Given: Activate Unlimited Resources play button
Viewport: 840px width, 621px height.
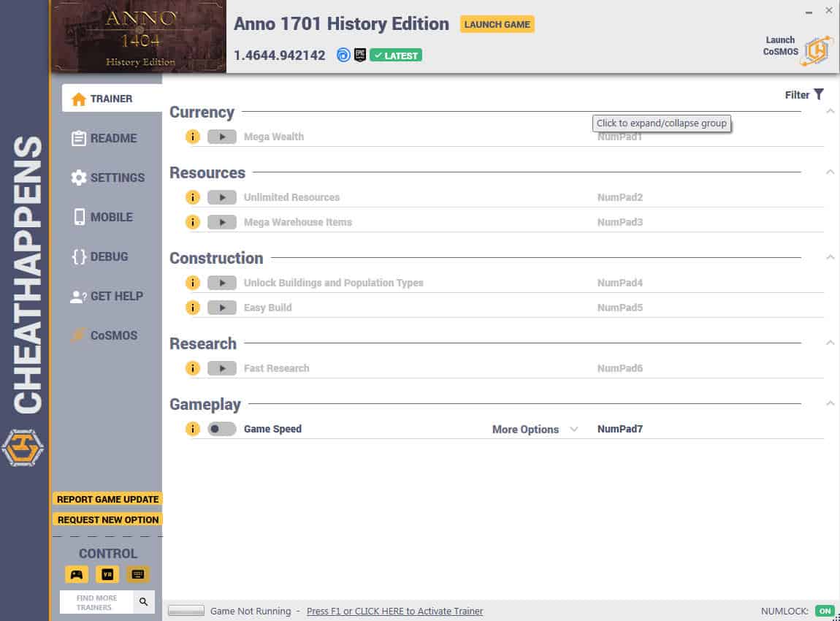Looking at the screenshot, I should (x=222, y=197).
